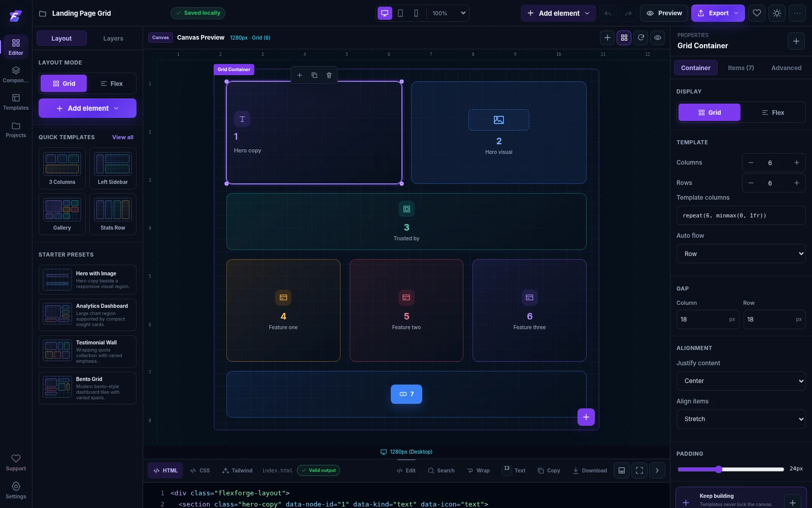Image resolution: width=812 pixels, height=508 pixels.
Task: Click the Edit code button
Action: click(406, 470)
